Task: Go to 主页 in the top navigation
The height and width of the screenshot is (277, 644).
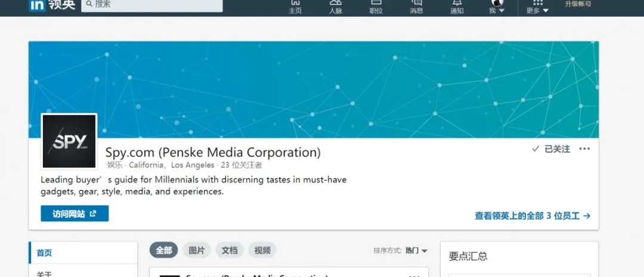Action: (x=295, y=7)
